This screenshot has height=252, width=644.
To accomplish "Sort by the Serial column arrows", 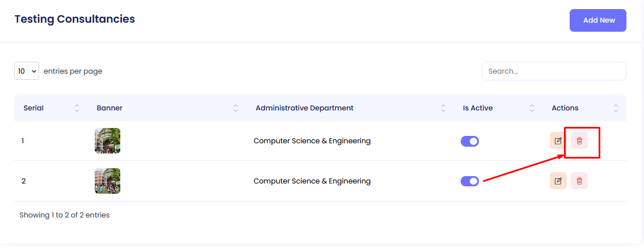I will pos(77,108).
